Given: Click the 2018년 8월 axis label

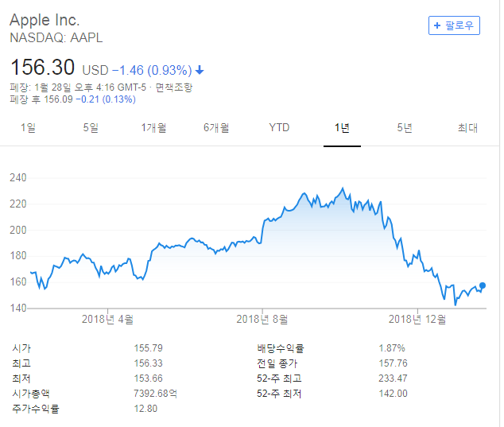Looking at the screenshot, I should click(264, 320).
